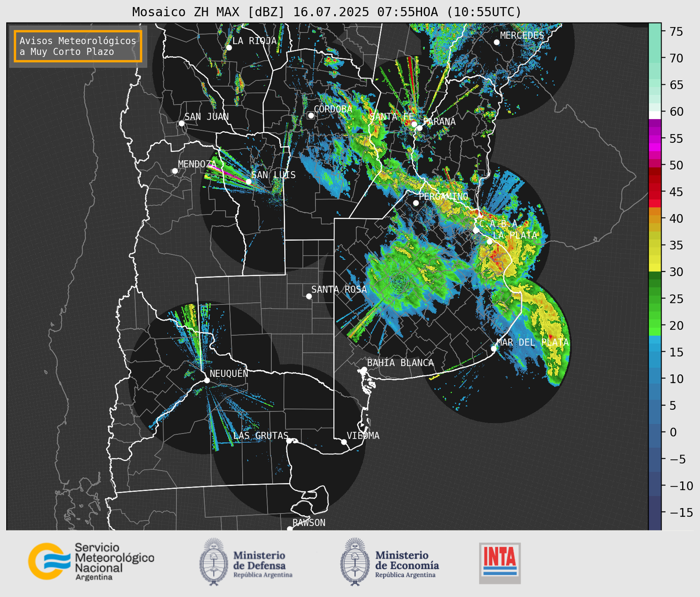This screenshot has height=597, width=700.
Task: Click the BAHÍA BLANCA city marker dot
Action: coord(364,369)
